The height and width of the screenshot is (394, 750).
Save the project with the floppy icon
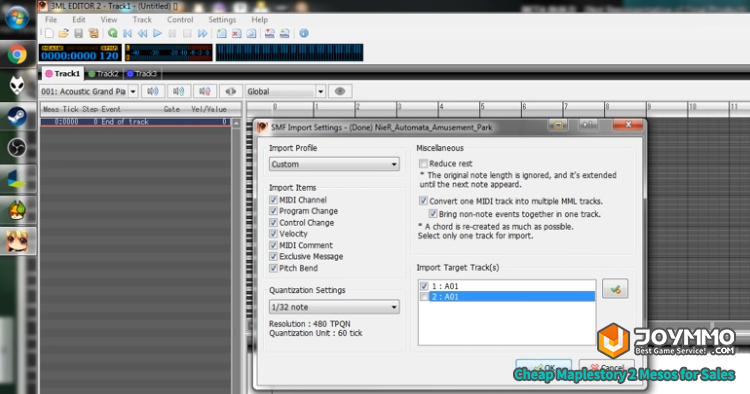pos(78,33)
